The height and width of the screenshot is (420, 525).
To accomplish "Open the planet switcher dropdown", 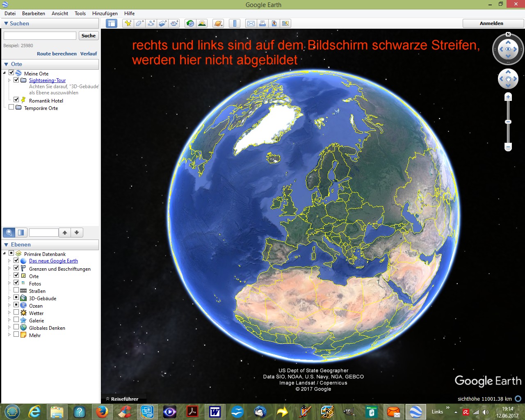I will coord(218,23).
